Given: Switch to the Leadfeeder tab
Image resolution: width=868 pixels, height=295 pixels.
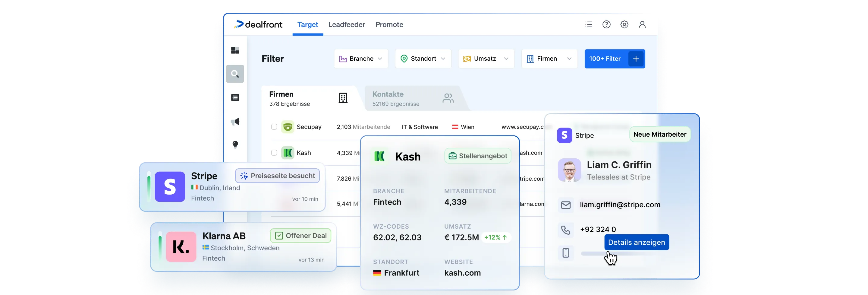Looking at the screenshot, I should click(x=346, y=25).
